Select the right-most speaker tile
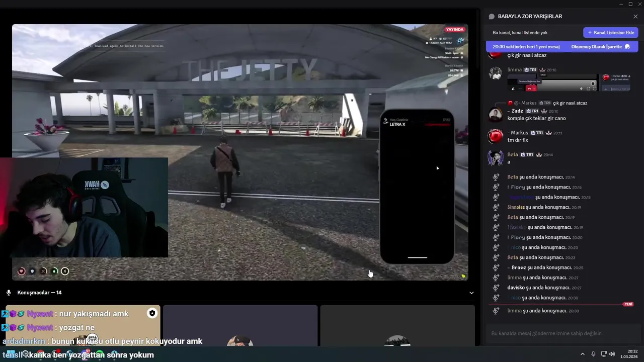Screen dimensions: 644x362 [397, 325]
